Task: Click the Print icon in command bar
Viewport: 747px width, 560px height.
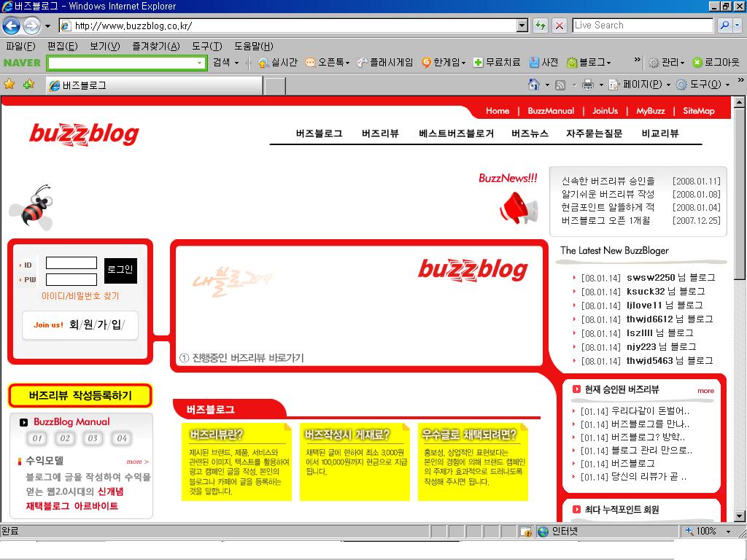Action: [588, 85]
